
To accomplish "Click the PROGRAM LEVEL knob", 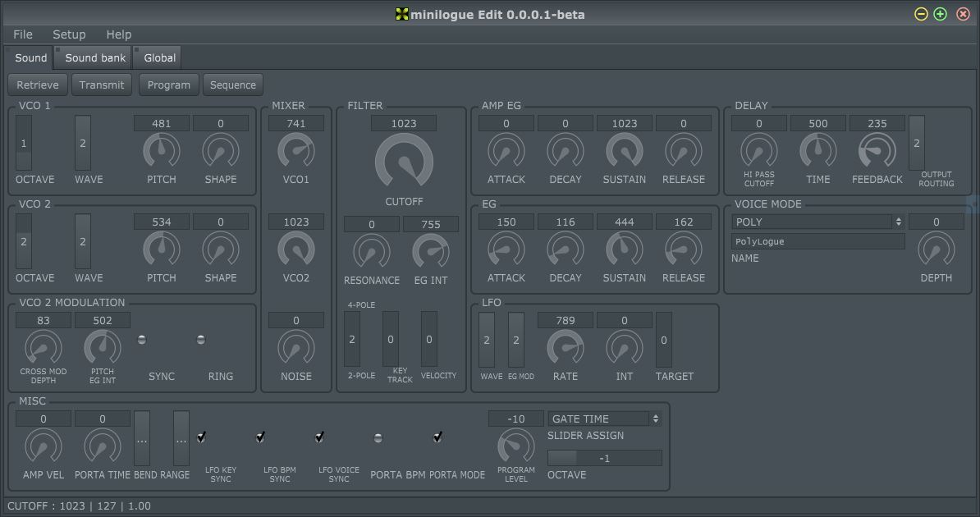I will tap(515, 446).
